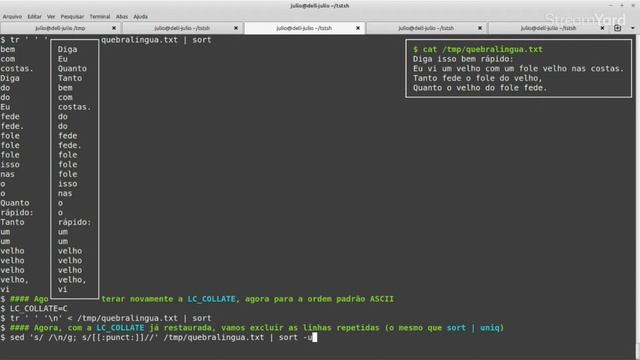The height and width of the screenshot is (360, 640).
Task: Click the word 'Quanto' in the boxed column
Action: [72, 69]
